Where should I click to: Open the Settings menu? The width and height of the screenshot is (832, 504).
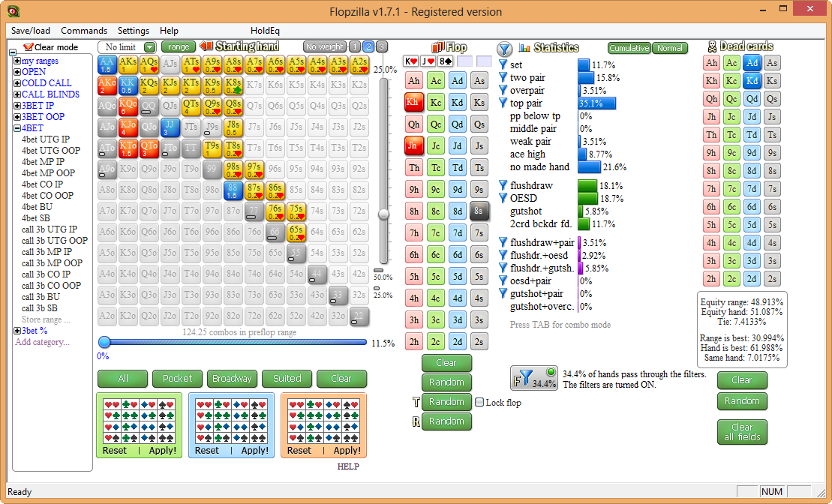point(134,31)
